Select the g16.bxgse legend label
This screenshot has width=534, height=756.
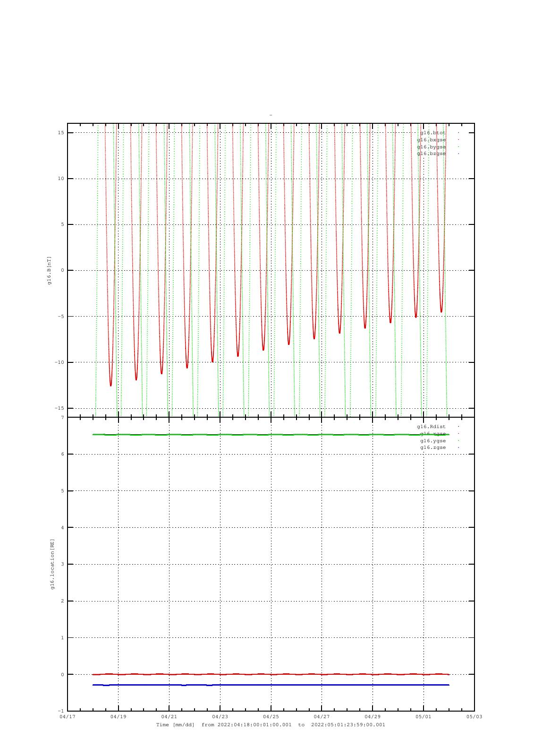pyautogui.click(x=432, y=140)
